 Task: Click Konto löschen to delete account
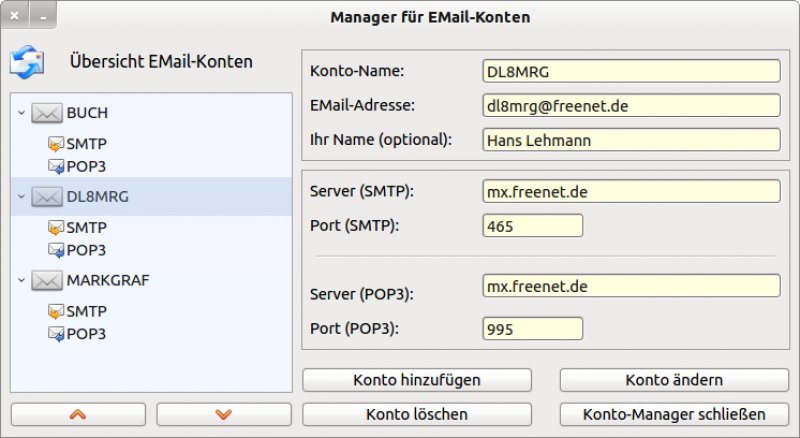click(417, 414)
